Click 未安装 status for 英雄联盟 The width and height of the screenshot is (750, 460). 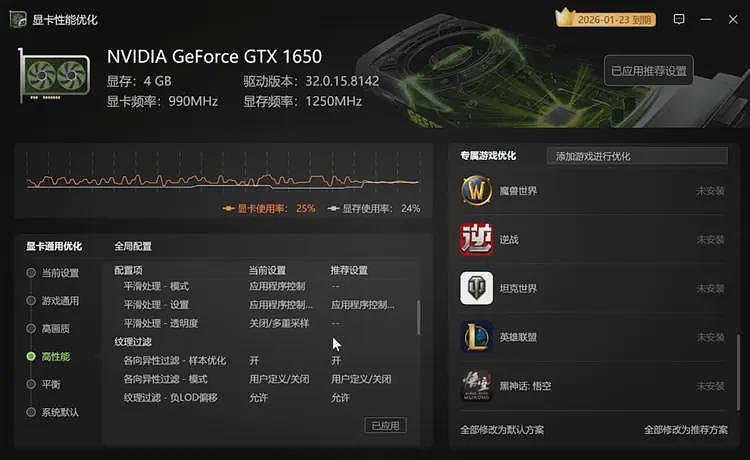710,337
